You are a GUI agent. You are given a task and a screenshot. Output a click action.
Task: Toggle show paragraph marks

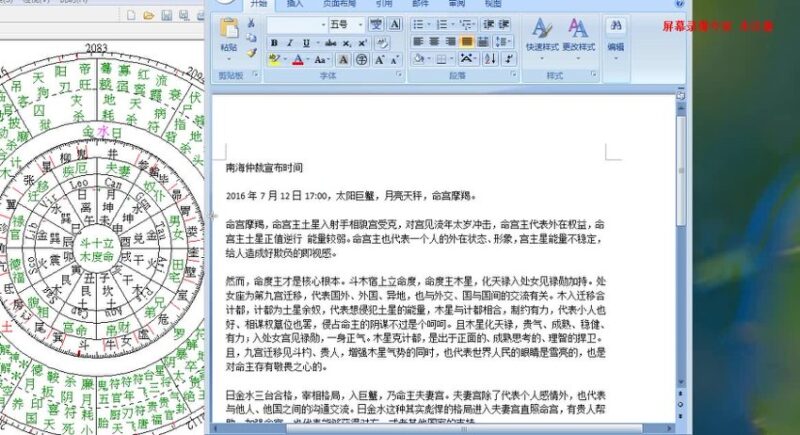click(509, 59)
